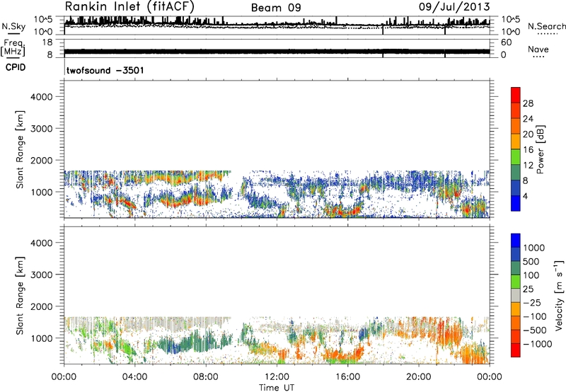Click the 'CPID' row label

tap(16, 67)
